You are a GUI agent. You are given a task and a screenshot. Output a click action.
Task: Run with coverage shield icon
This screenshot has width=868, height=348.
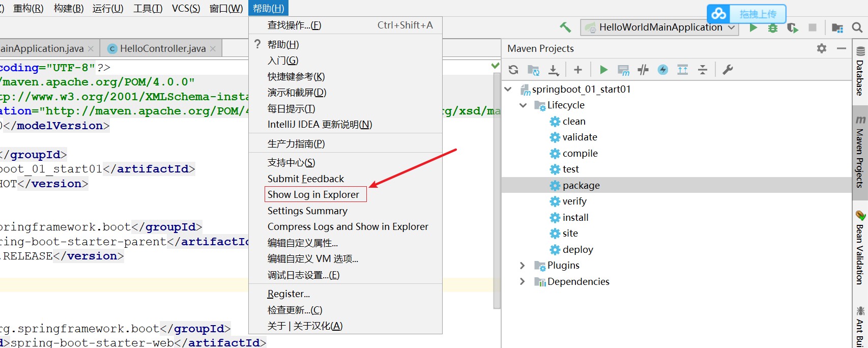tap(792, 27)
